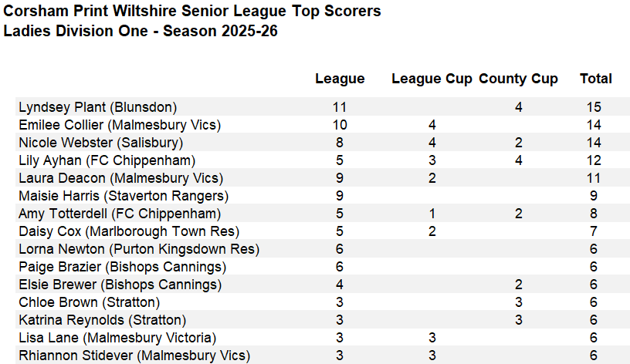Select Laura Deacon (Malmesbury Vics) name
Screen dimensions: 630x364
119,178
